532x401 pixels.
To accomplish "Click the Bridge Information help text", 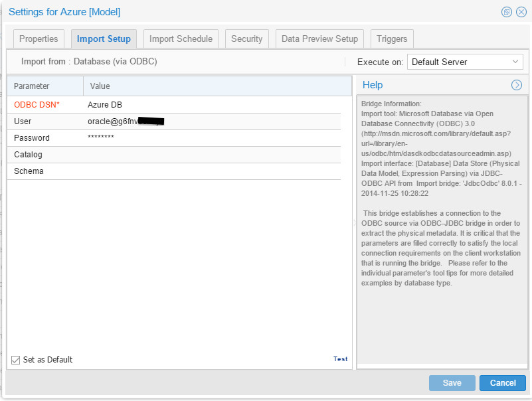I will point(391,104).
